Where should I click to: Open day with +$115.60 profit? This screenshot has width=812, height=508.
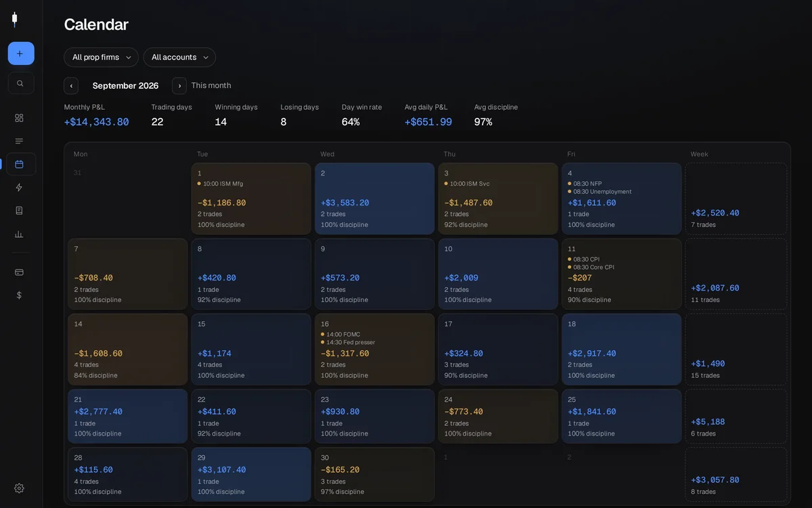(x=128, y=474)
